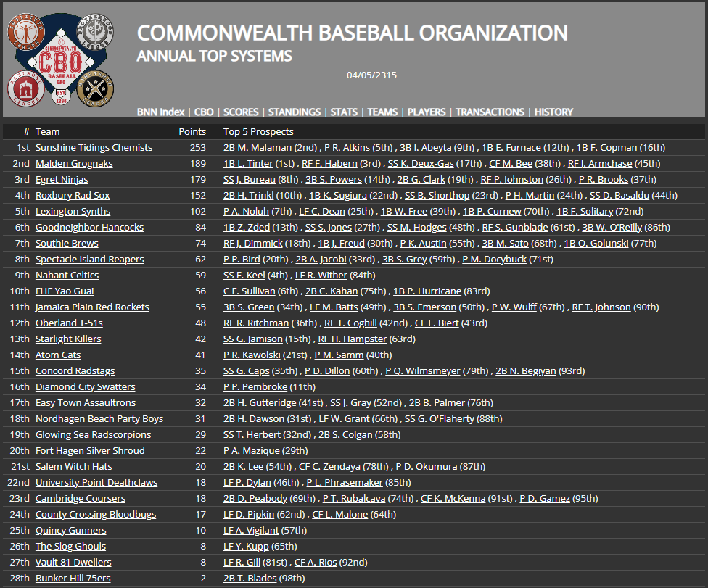Open prospect 2B H. Trinkl page
Image resolution: width=708 pixels, height=588 pixels.
(x=248, y=196)
